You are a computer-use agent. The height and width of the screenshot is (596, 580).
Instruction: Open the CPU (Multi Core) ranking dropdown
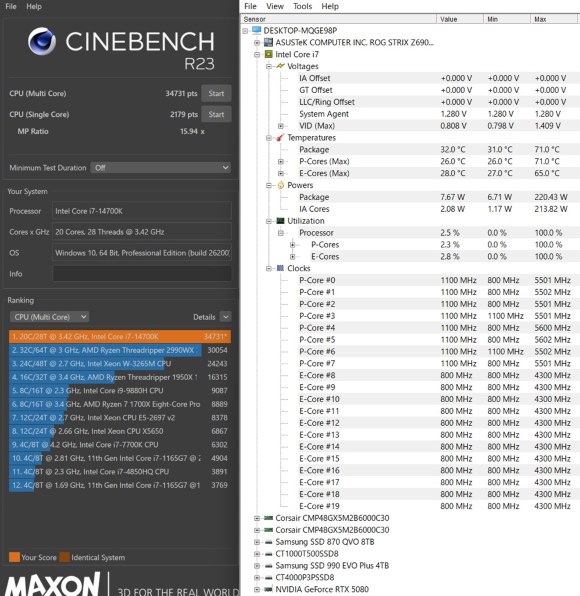click(x=49, y=317)
